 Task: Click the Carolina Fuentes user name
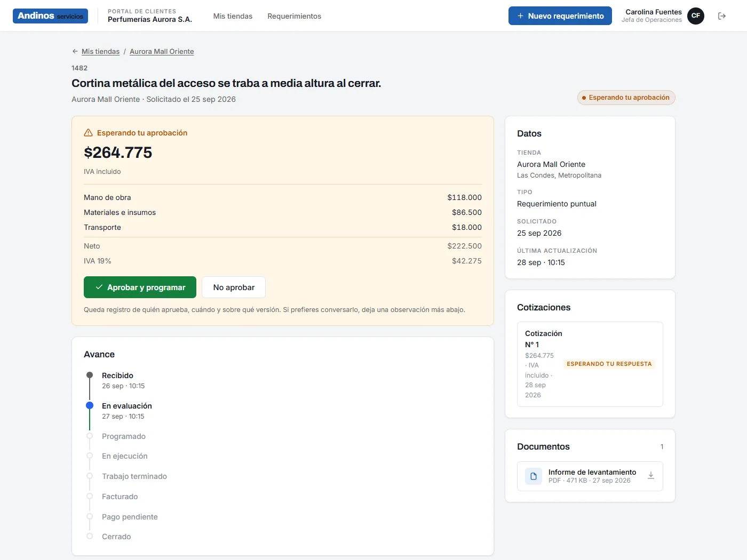[654, 12]
